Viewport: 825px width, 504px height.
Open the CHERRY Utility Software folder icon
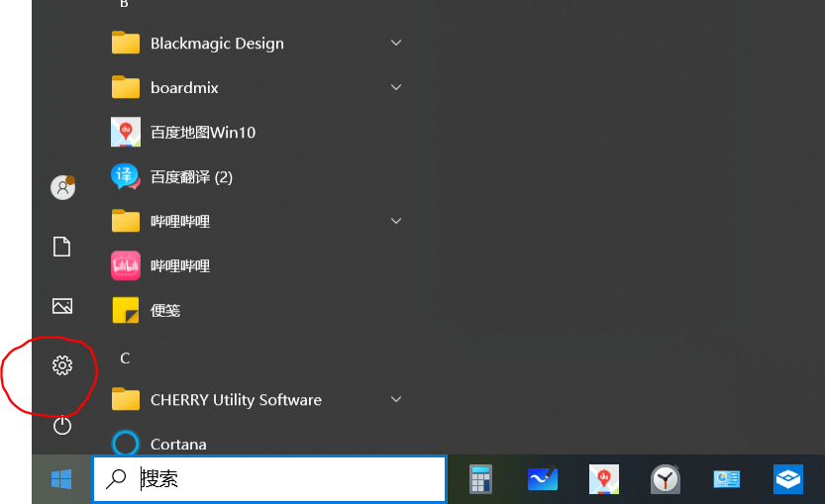point(126,399)
